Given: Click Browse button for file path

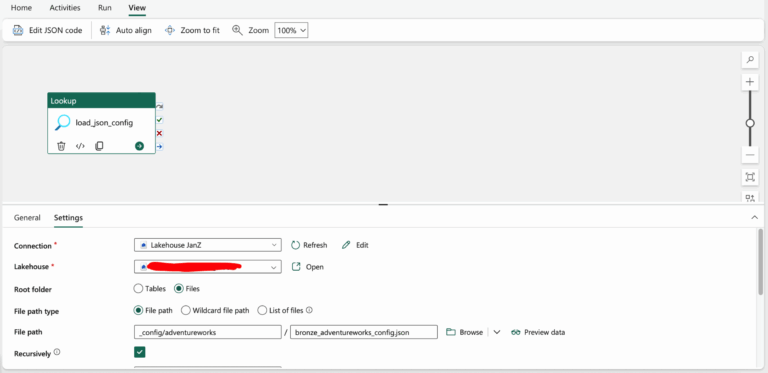Looking at the screenshot, I should [464, 332].
